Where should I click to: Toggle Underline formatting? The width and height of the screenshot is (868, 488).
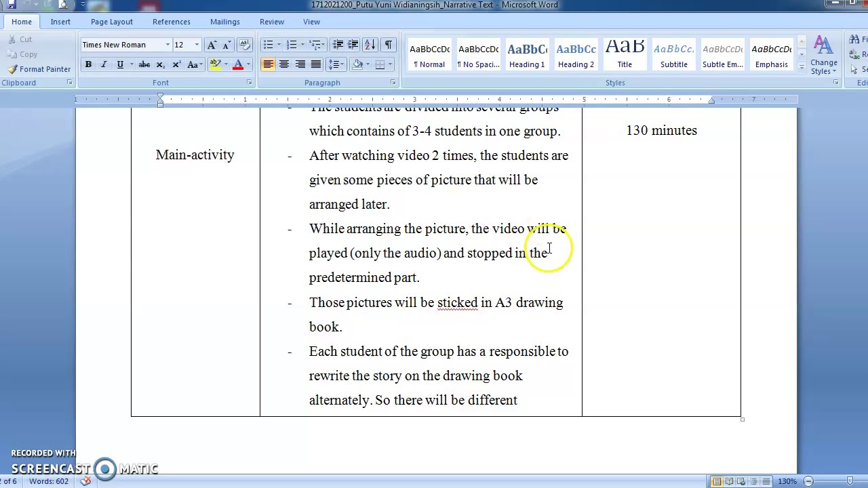click(120, 64)
